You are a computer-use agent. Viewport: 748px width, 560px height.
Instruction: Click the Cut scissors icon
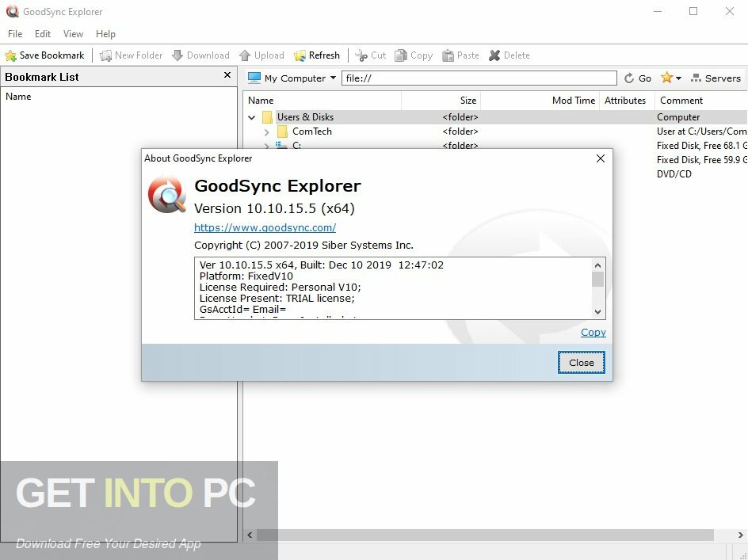361,55
